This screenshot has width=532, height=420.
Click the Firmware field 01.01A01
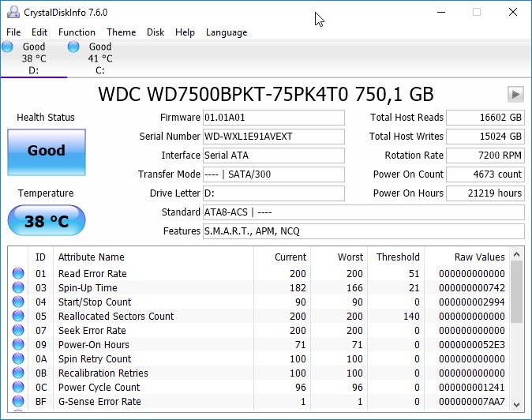coord(274,118)
